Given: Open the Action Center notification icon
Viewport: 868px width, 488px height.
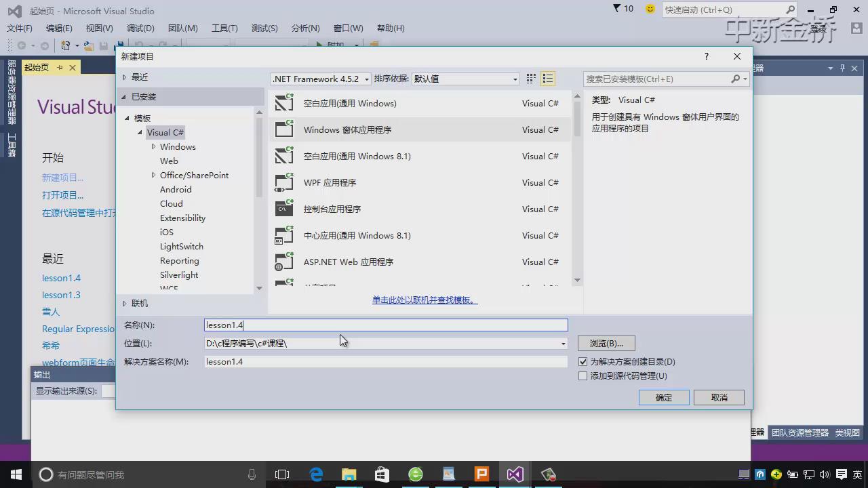Looking at the screenshot, I should (842, 474).
